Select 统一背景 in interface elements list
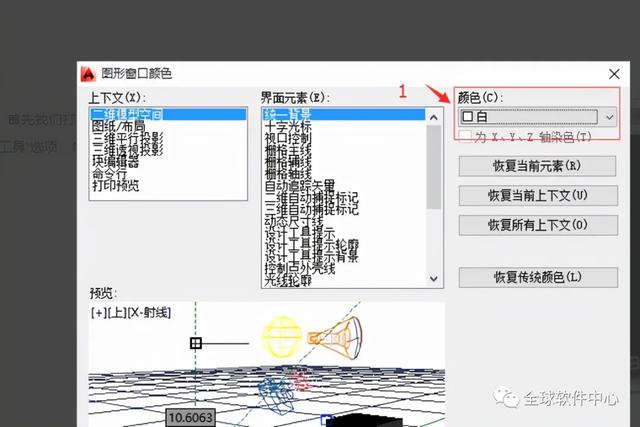Image resolution: width=640 pixels, height=427 pixels. coord(344,114)
